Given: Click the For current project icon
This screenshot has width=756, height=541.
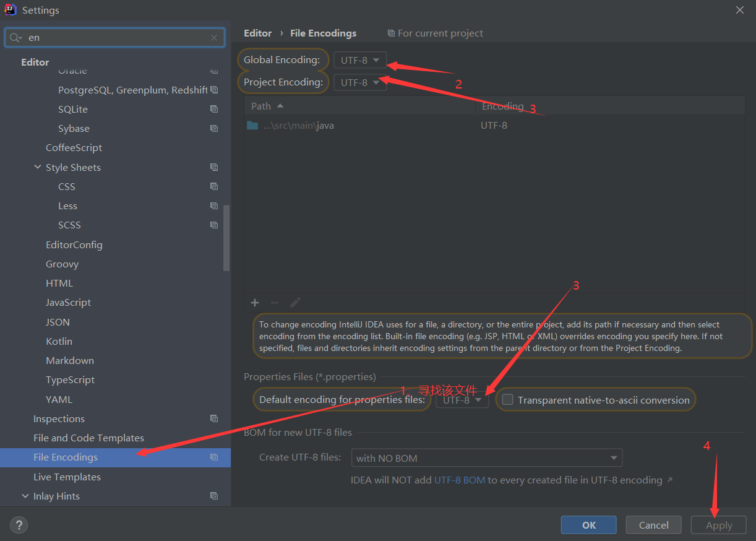Looking at the screenshot, I should 391,33.
